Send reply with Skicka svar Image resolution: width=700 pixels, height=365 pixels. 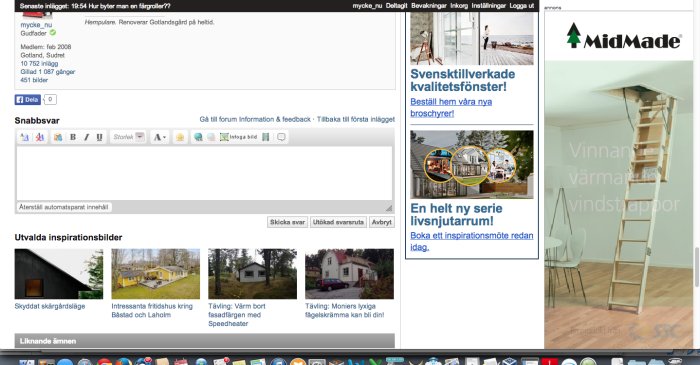pyautogui.click(x=288, y=222)
